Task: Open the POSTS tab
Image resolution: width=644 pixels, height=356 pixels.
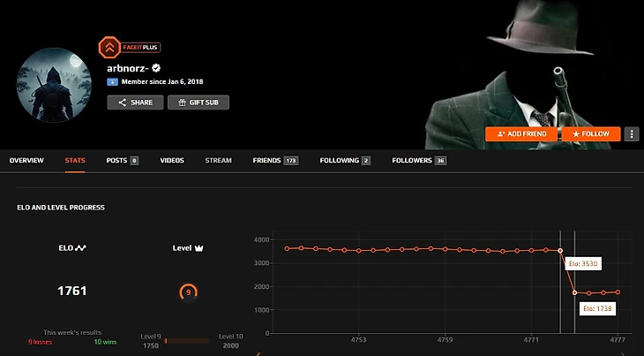Action: click(x=122, y=160)
